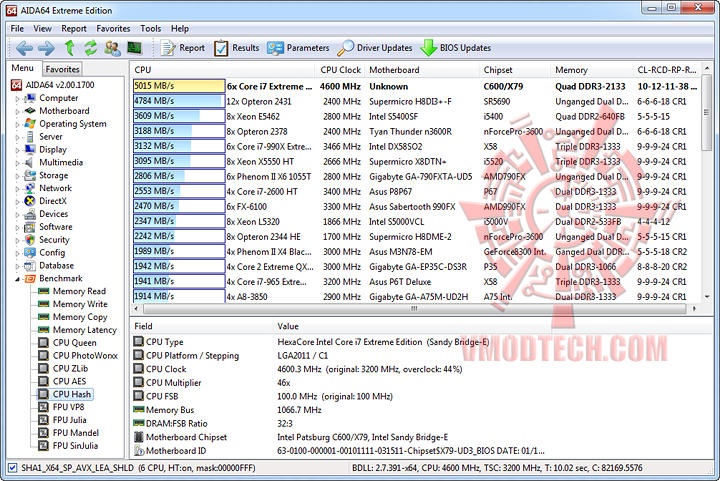Check for Driver Updates
Image resolution: width=720 pixels, height=481 pixels.
coord(375,48)
